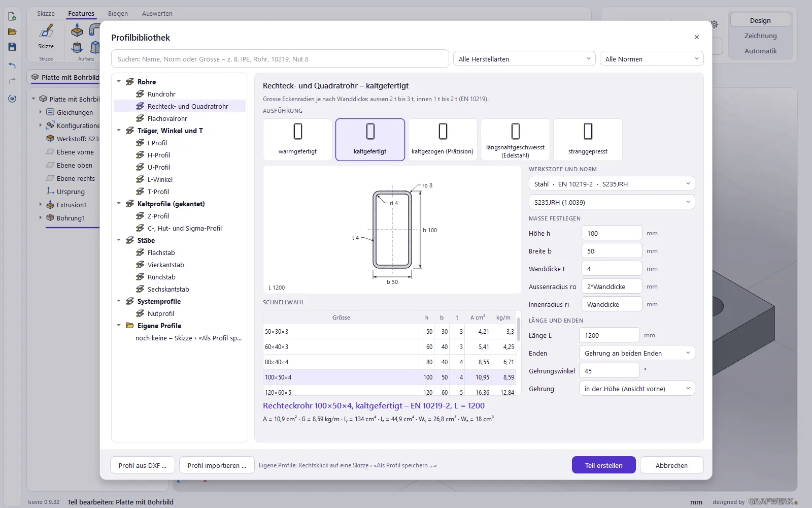
Task: Click the new document icon in left sidebar
Action: click(12, 17)
